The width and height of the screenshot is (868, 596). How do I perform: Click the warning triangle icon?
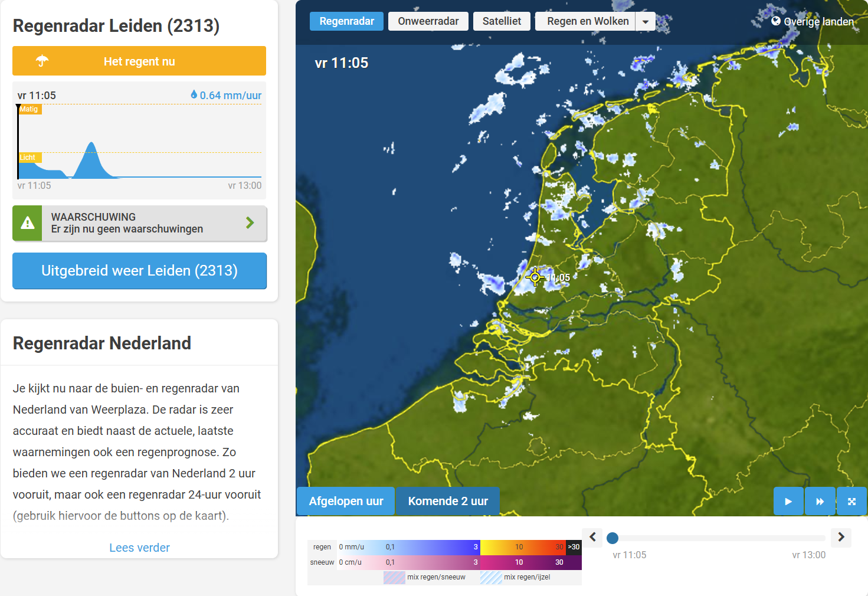pyautogui.click(x=27, y=223)
